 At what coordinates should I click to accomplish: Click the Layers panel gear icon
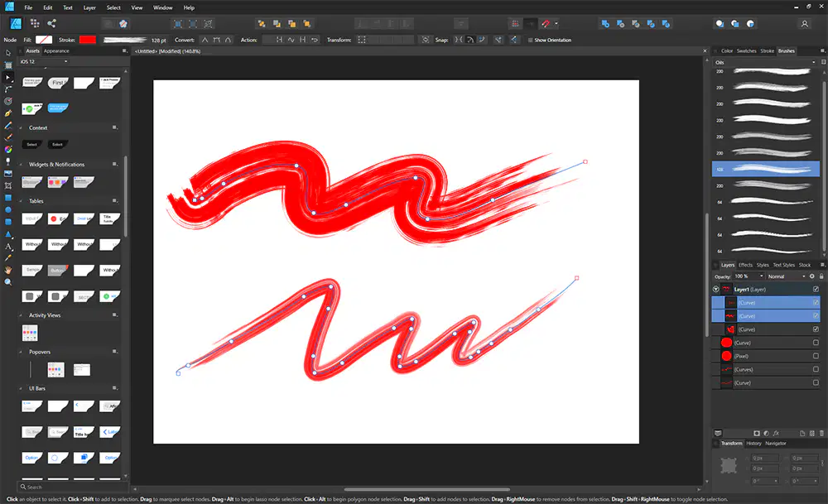812,276
